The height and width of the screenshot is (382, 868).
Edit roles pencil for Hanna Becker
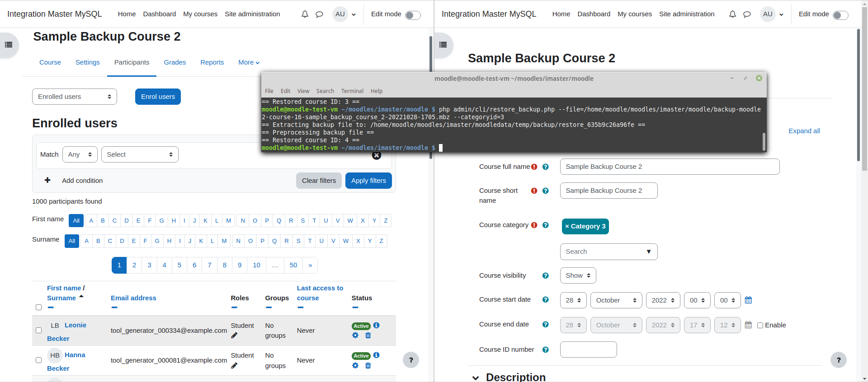coord(234,365)
